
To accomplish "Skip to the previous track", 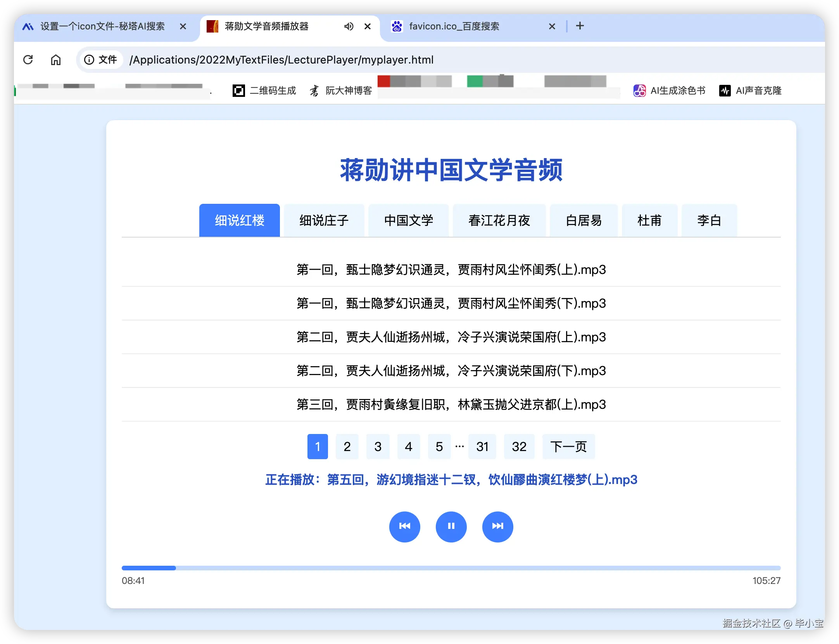I will pos(404,526).
